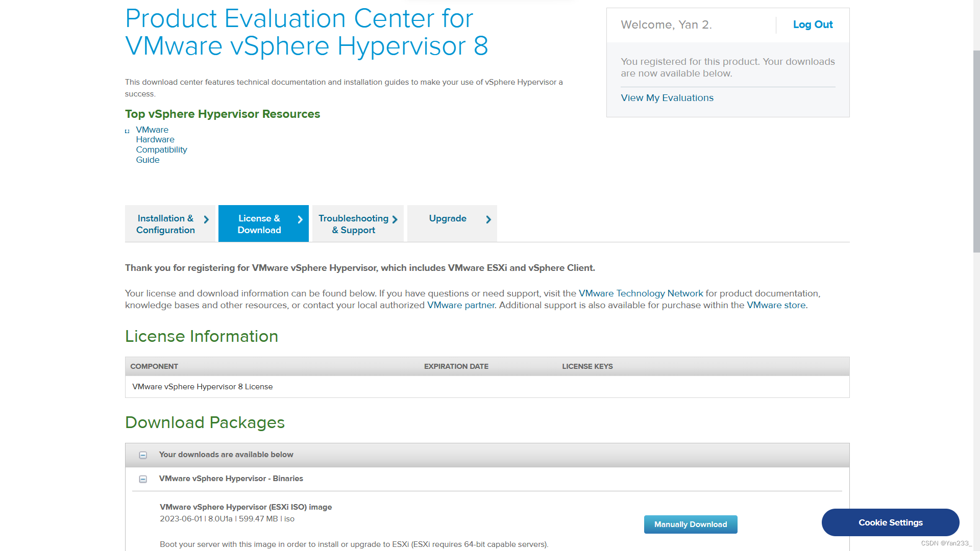Click chevron arrow on Installation & Configuration tab
The image size is (980, 551).
coord(206,219)
